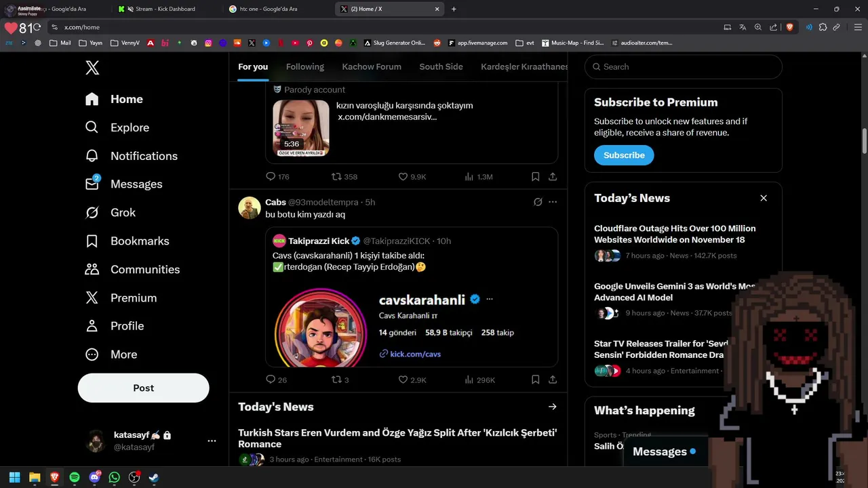View analytics of the 296K views post
The width and height of the screenshot is (868, 488).
(x=479, y=380)
